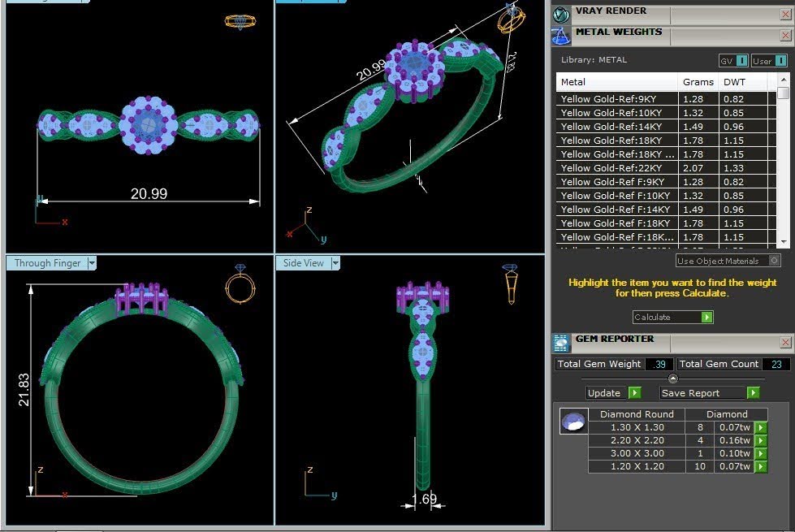Click ring orientation icon in Through Finger view

(x=240, y=283)
